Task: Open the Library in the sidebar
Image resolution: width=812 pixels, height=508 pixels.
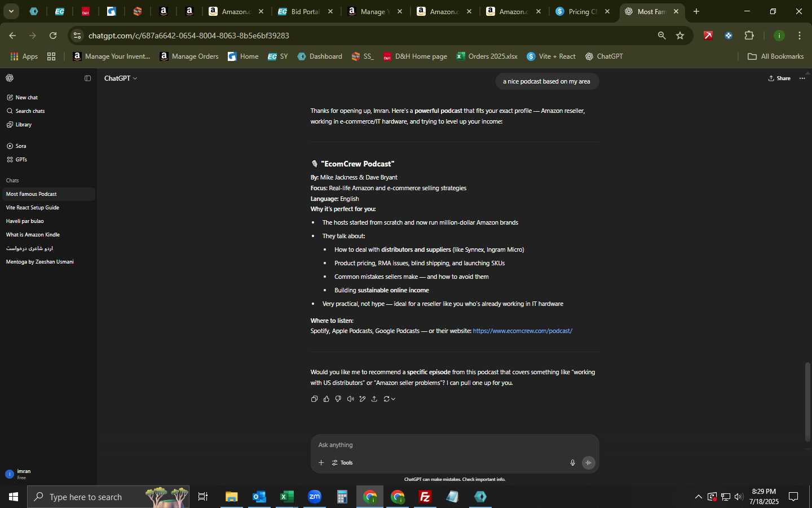Action: (x=48, y=125)
